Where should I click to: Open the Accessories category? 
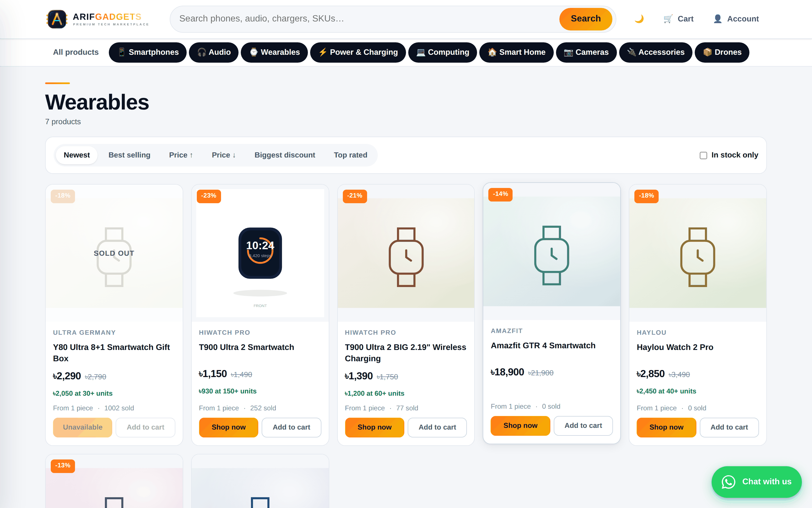655,52
